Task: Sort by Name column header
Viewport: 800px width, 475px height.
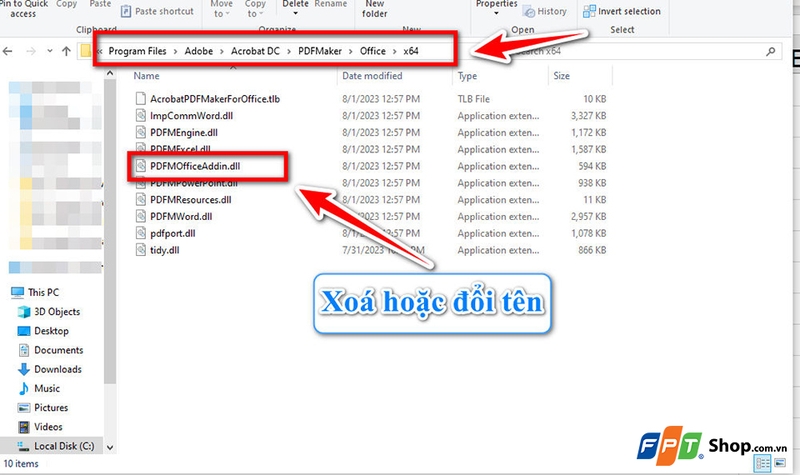Action: pyautogui.click(x=146, y=76)
